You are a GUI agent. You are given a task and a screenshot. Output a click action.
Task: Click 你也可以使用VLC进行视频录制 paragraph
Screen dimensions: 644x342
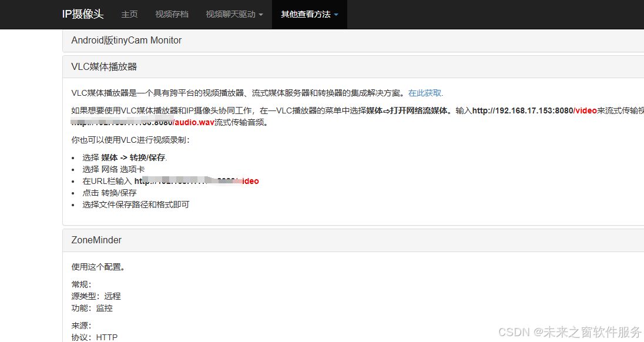(x=130, y=140)
